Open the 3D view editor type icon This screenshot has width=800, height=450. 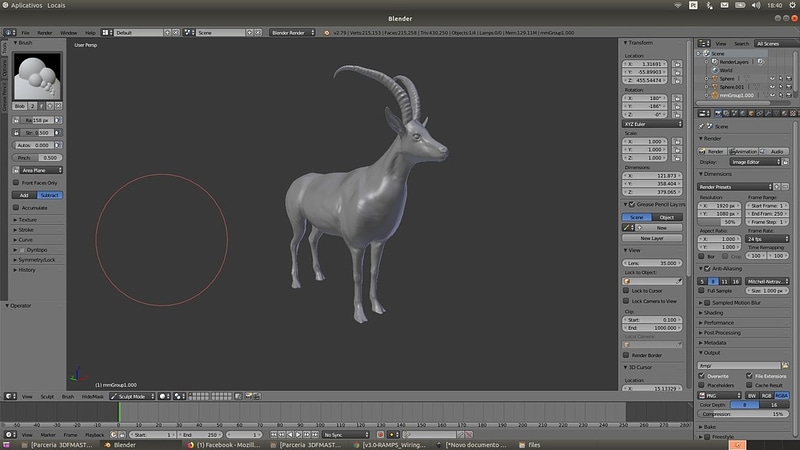10,396
